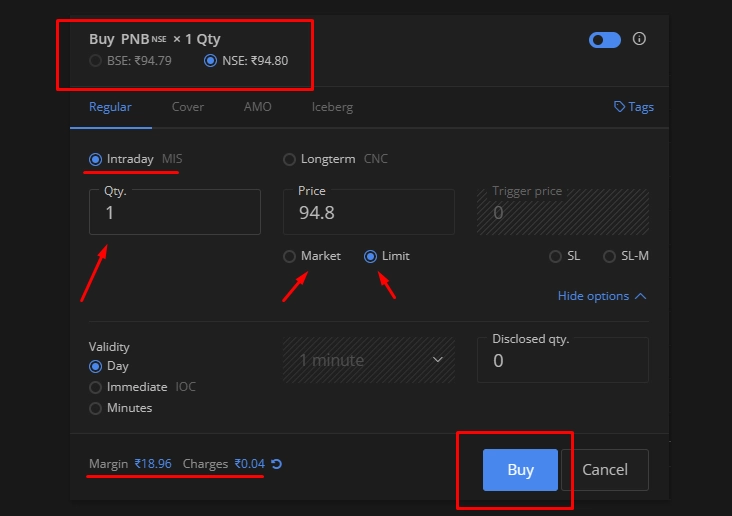Click the Price input field
The image size is (732, 516).
369,212
